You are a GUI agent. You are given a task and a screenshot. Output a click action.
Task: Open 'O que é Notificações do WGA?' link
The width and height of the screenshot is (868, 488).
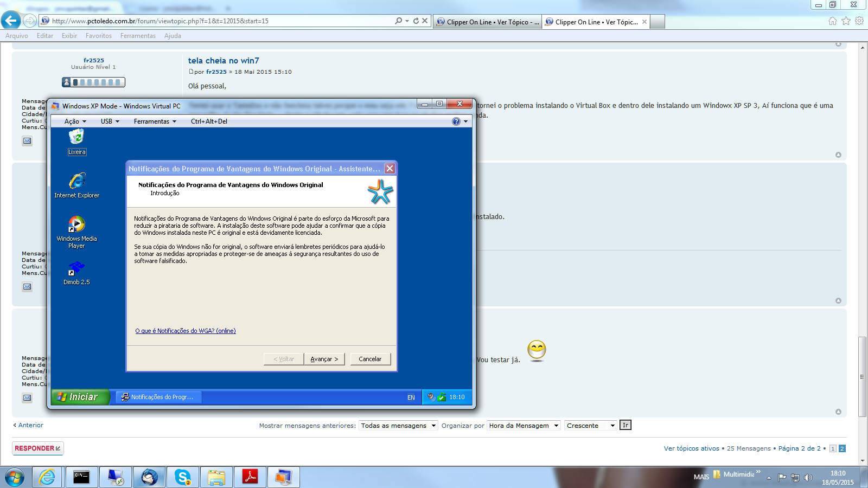point(186,331)
